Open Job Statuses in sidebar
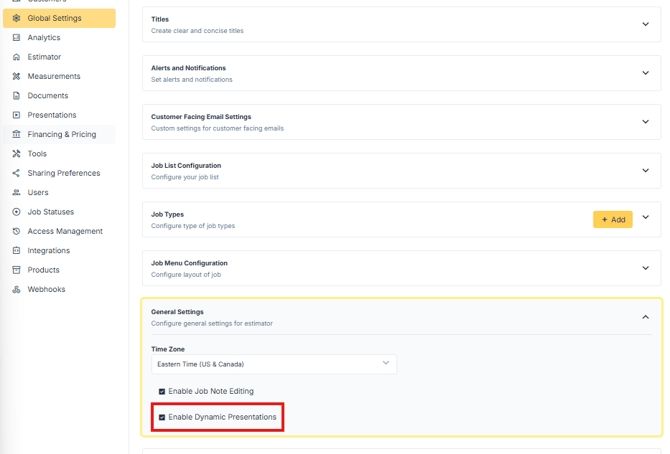This screenshot has width=670, height=454. (x=50, y=212)
